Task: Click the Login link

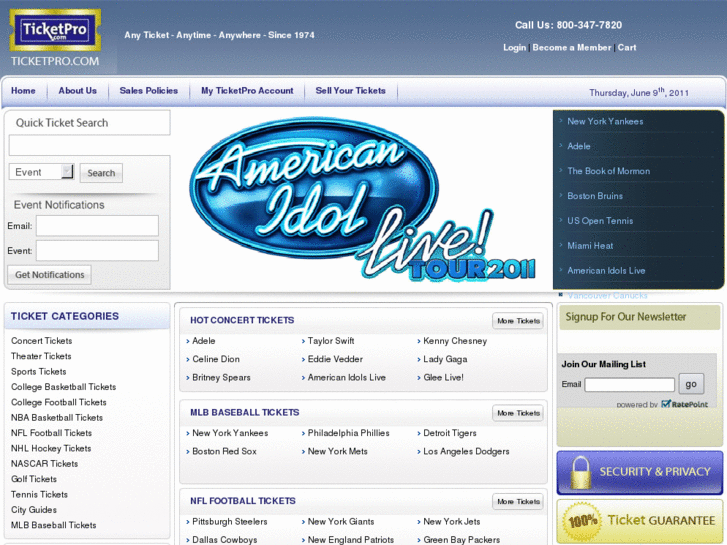Action: [x=515, y=47]
